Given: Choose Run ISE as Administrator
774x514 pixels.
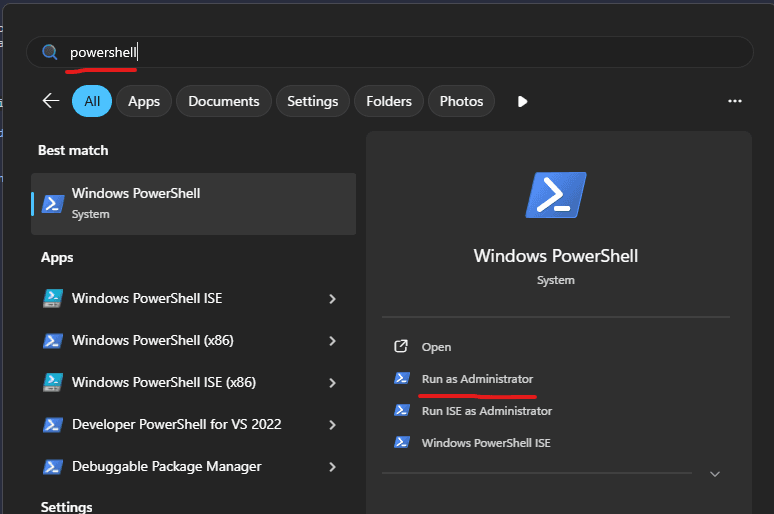Looking at the screenshot, I should pyautogui.click(x=487, y=411).
